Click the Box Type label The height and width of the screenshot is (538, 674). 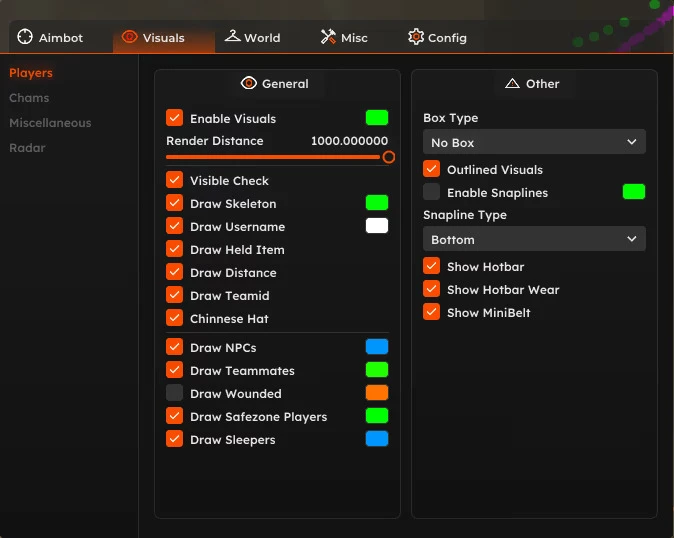pos(450,118)
